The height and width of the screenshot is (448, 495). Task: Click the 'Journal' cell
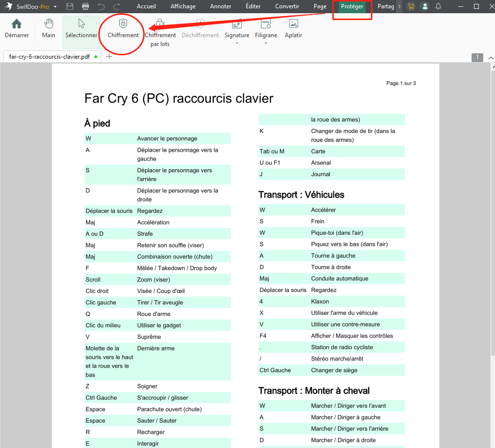point(321,174)
